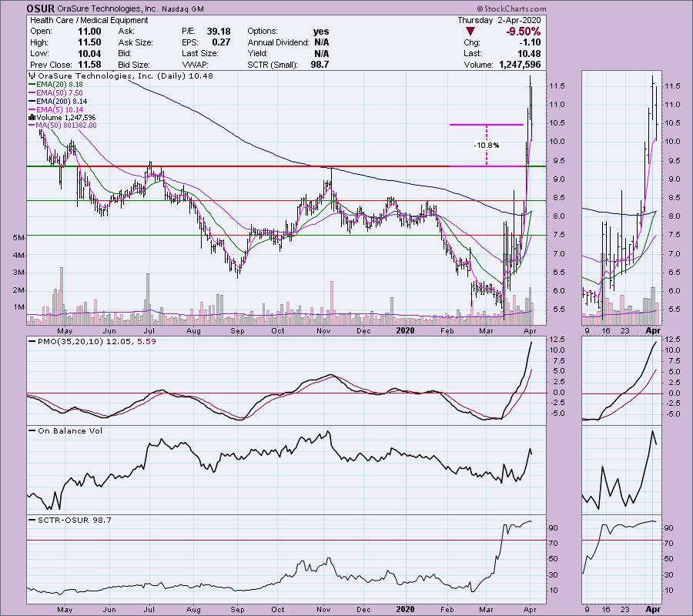This screenshot has width=693, height=616.
Task: Click the price bar icon beside the Daily legend
Action: pos(32,75)
